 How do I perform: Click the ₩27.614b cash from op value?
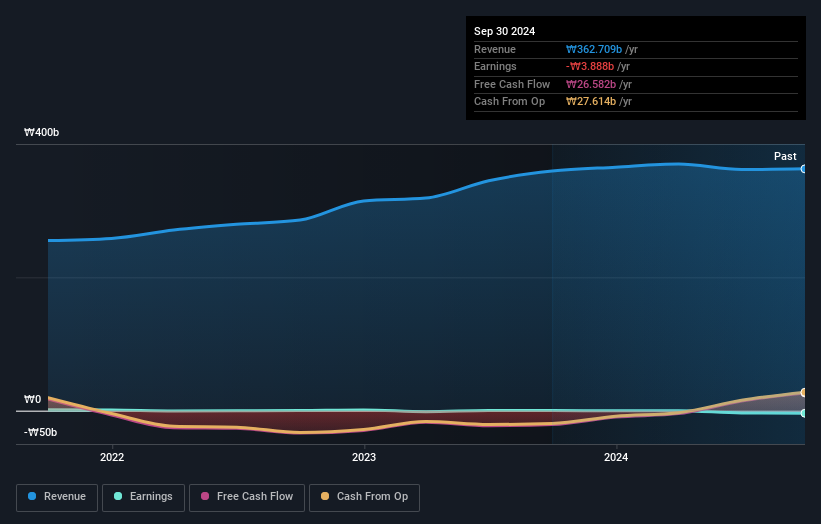point(591,102)
